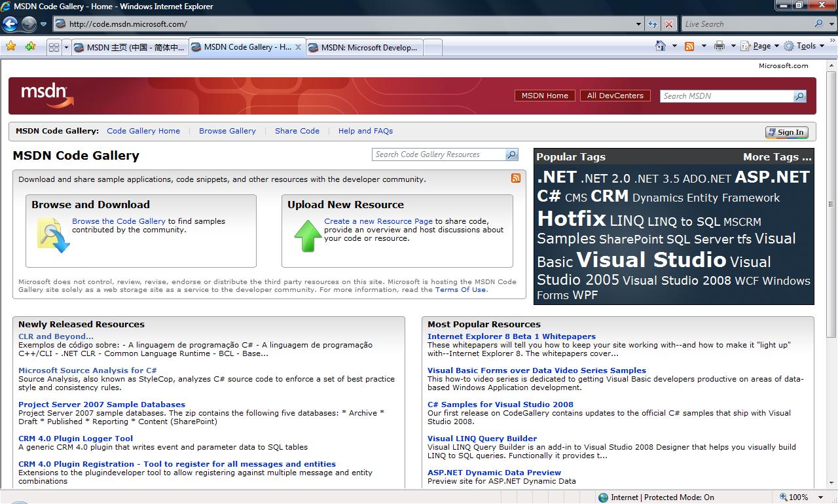Open the recent pages dropdown arrow
This screenshot has height=504, width=838.
point(44,24)
